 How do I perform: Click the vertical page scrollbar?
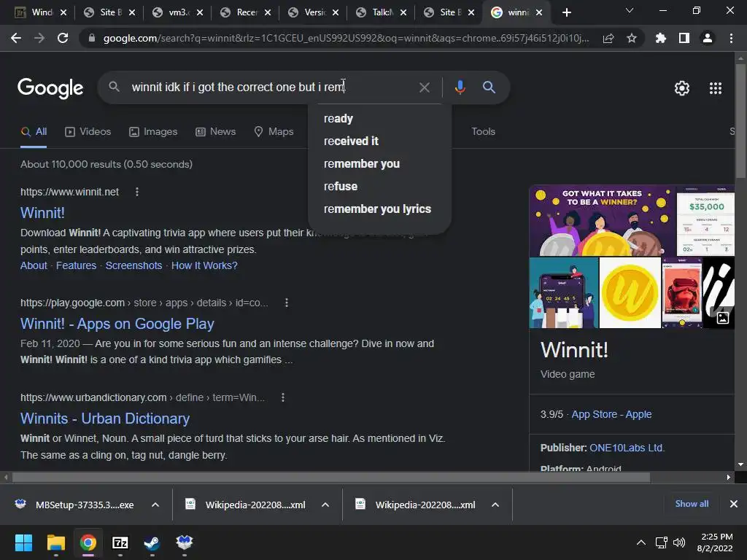pyautogui.click(x=740, y=120)
